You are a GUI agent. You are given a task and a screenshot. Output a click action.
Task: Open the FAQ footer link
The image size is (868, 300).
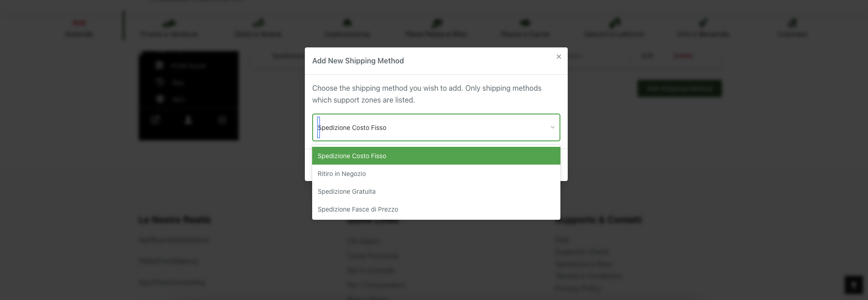tap(562, 240)
